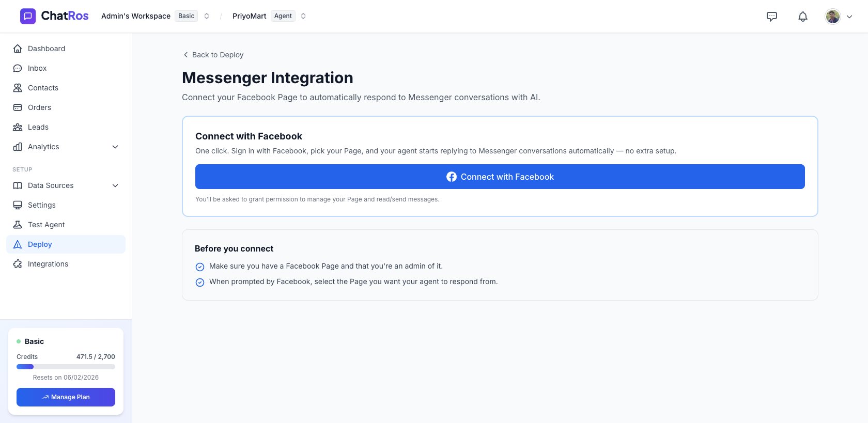Select Deploy in sidebar
Screen dimensions: 868x423
coord(66,244)
